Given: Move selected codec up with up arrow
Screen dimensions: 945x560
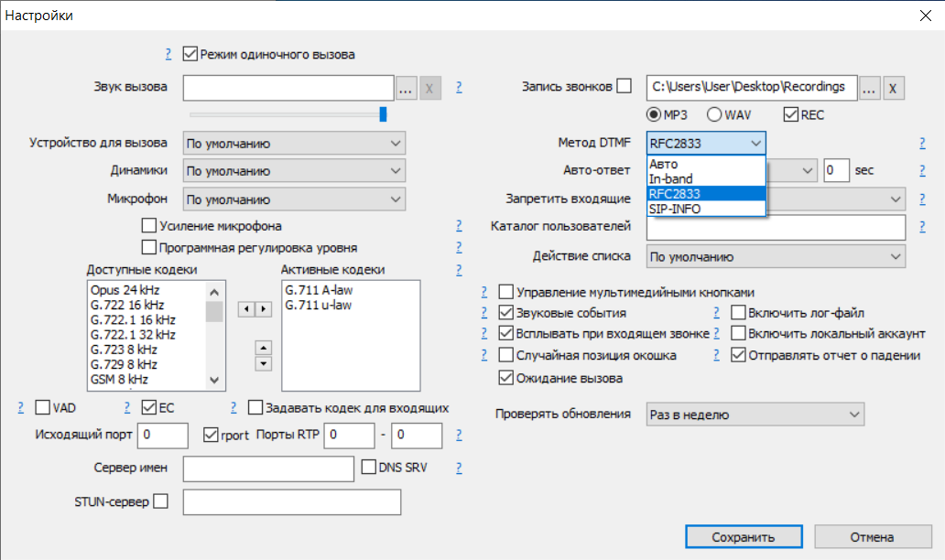Looking at the screenshot, I should [264, 348].
